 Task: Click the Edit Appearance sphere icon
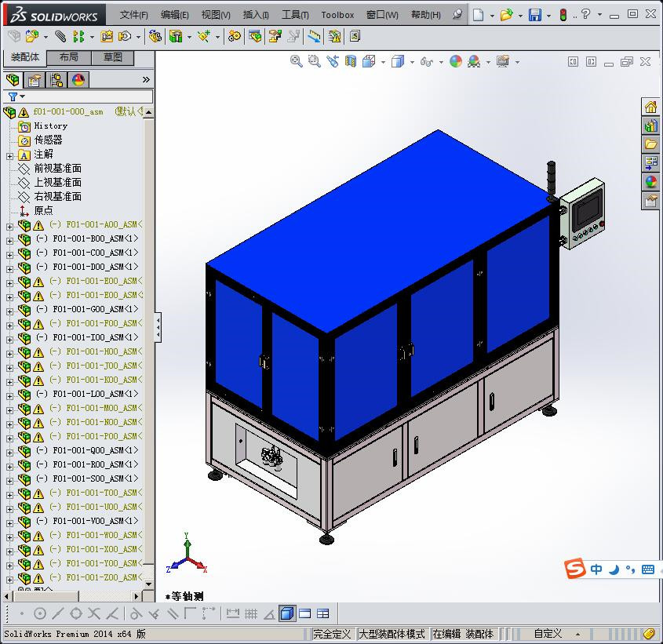[456, 62]
